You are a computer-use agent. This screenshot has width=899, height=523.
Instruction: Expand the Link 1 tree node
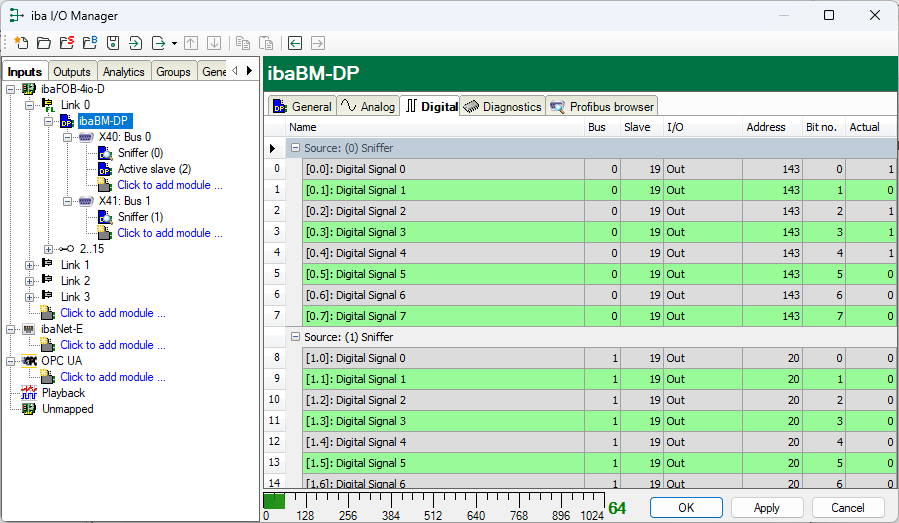[x=30, y=265]
